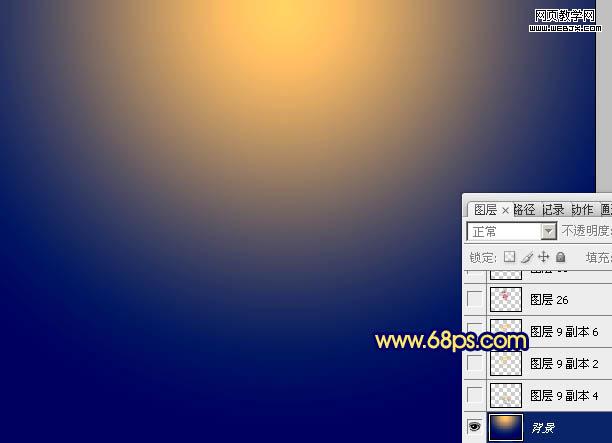Click the lock all padlock icon
Viewport: 612px width, 443px height.
pyautogui.click(x=561, y=257)
